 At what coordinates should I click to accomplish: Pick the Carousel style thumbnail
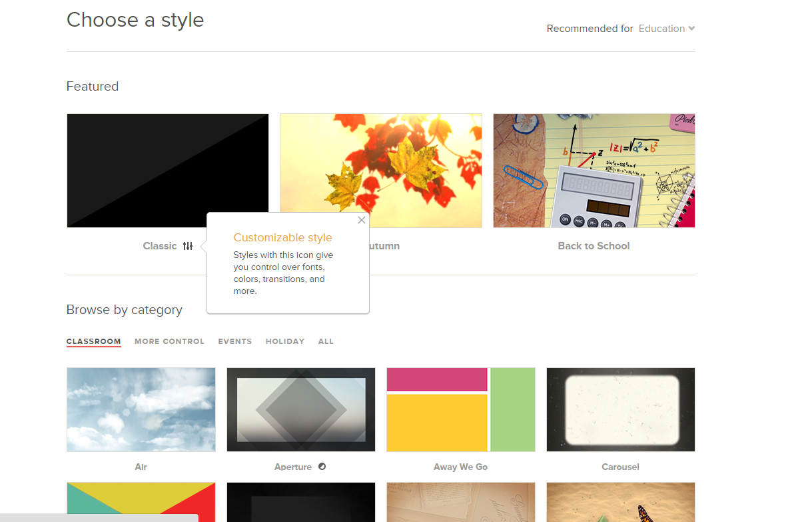pyautogui.click(x=620, y=409)
